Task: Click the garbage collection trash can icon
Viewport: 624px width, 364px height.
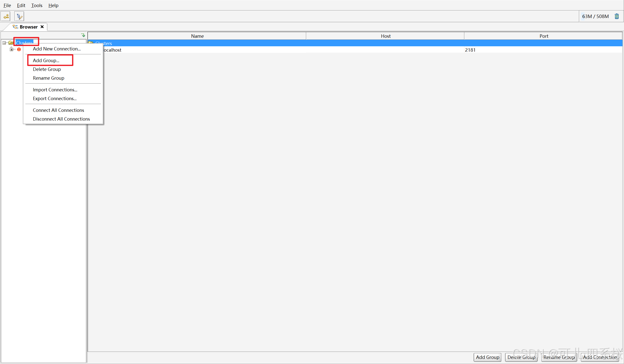Action: [x=617, y=16]
